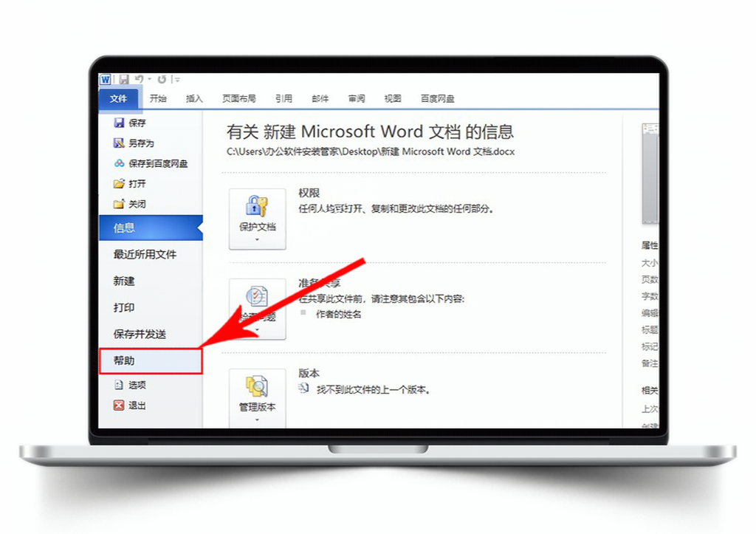This screenshot has width=756, height=534.
Task: Click the 管理版本 documents icon
Action: pos(256,387)
